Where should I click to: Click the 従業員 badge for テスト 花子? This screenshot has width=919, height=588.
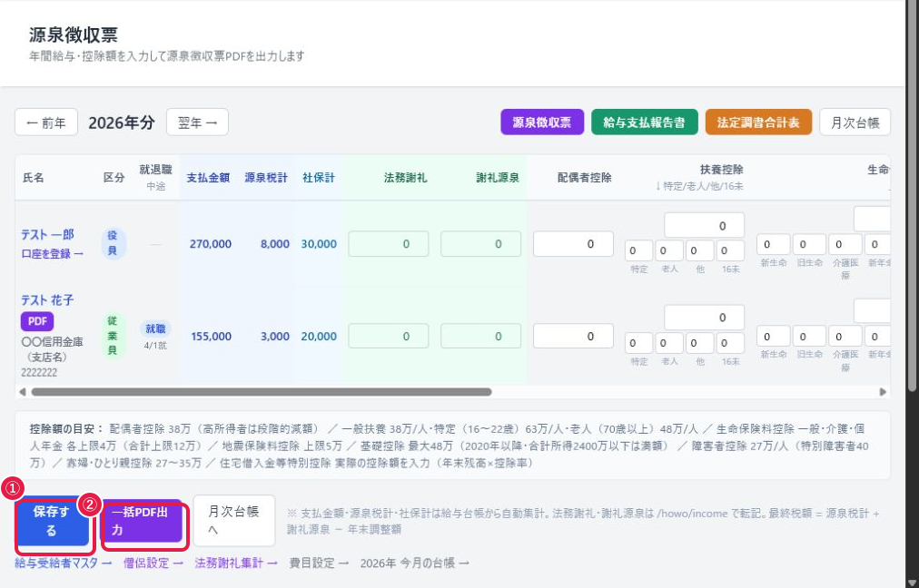113,336
